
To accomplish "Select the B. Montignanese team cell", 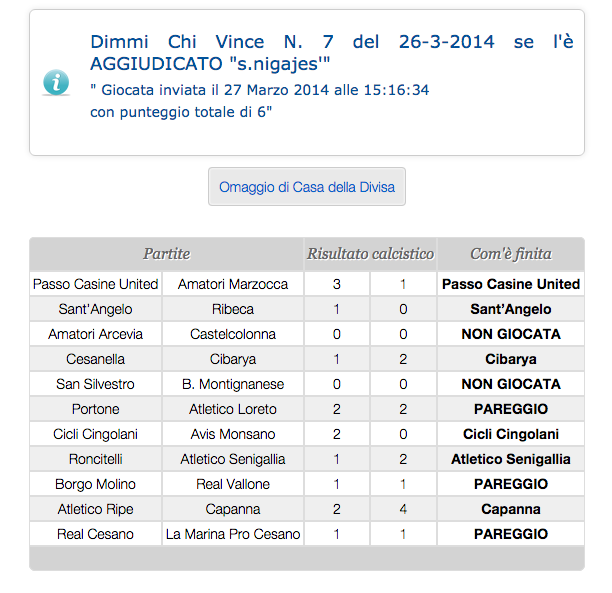I will click(x=233, y=384).
